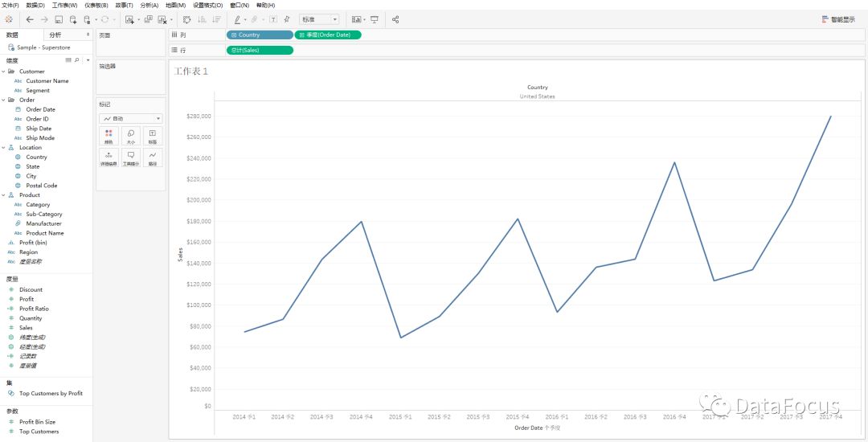The width and height of the screenshot is (868, 442).
Task: Open the mark type dropdown (自动)
Action: pos(130,118)
